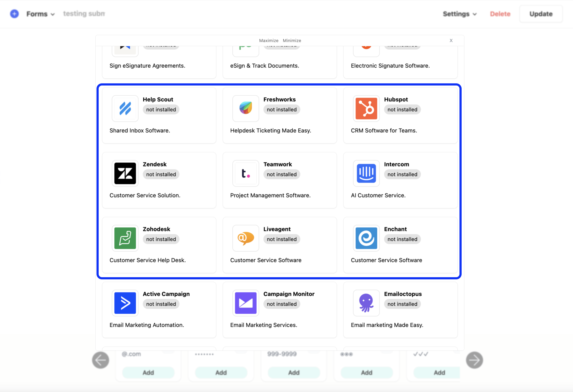Click the 'Help Scout' title text
Viewport: 573px width, 392px height.
click(158, 99)
